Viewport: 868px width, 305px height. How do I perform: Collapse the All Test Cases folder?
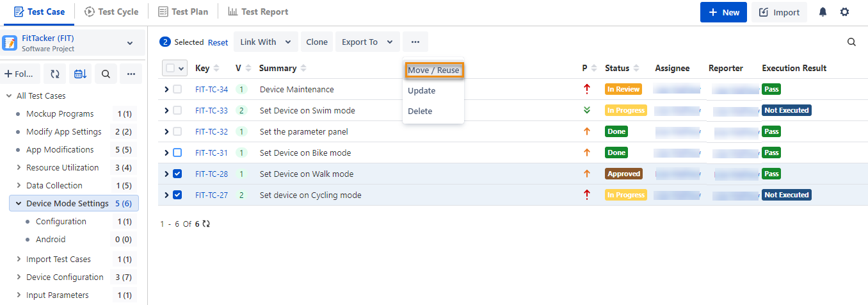(9, 96)
